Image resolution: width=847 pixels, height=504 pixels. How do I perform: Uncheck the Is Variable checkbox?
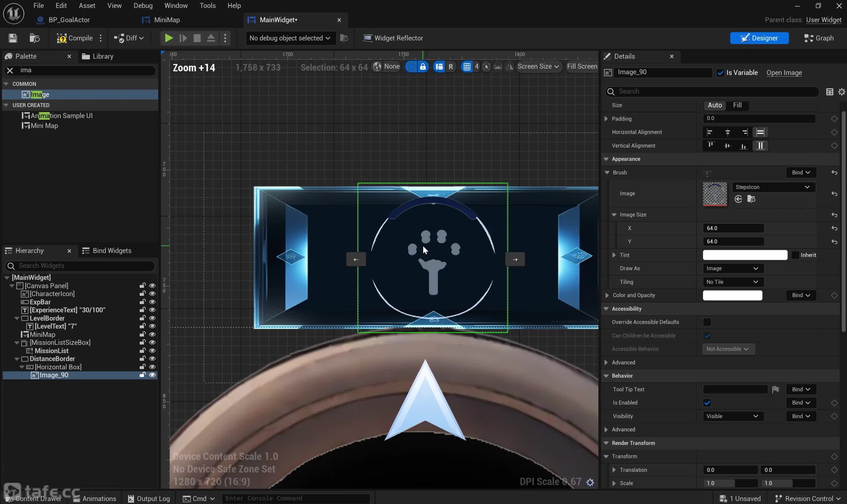click(x=720, y=73)
